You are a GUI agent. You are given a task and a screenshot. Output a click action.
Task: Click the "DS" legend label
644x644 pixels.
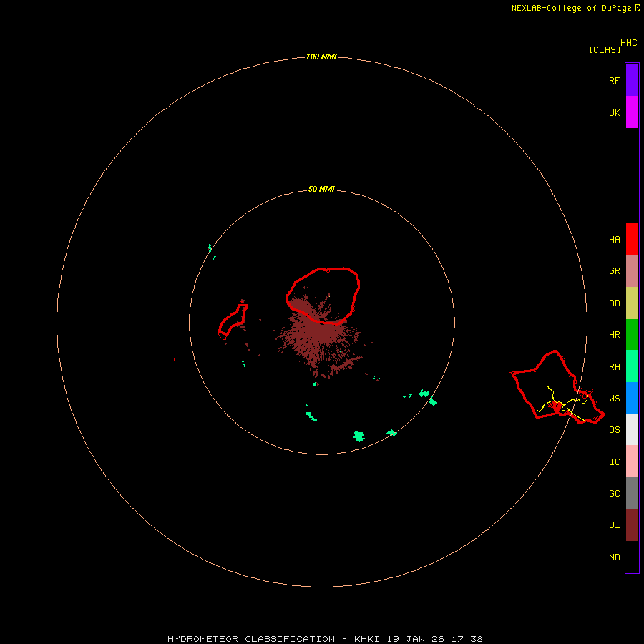click(615, 430)
